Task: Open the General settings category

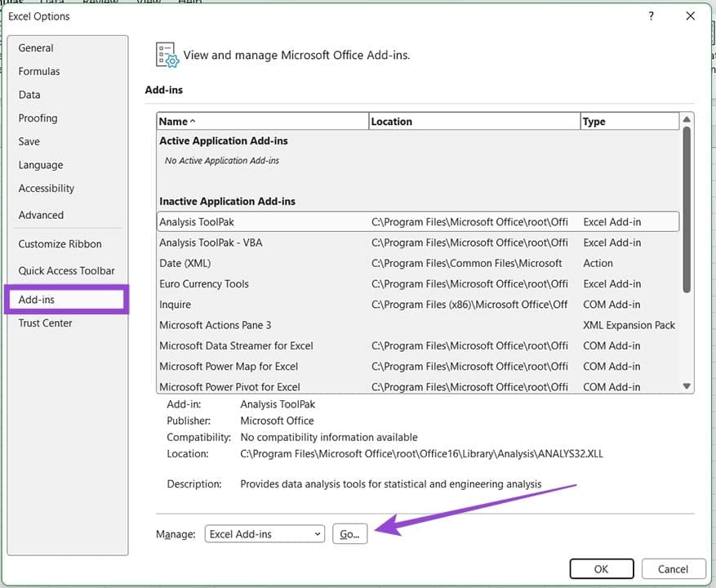Action: pyautogui.click(x=35, y=47)
